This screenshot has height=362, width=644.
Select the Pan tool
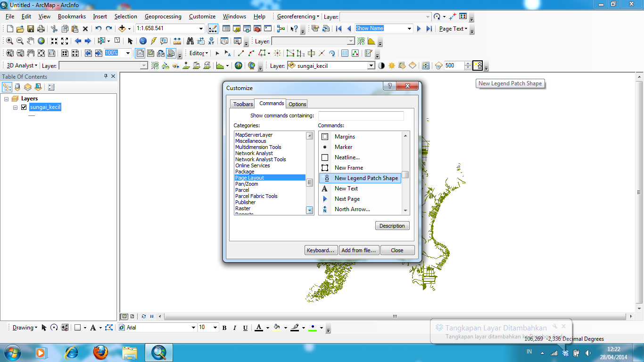point(30,41)
